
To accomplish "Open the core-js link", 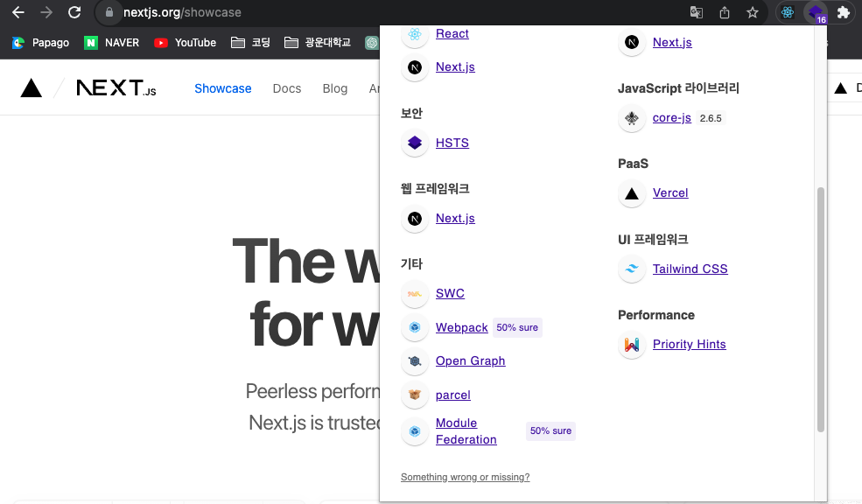I will point(672,117).
